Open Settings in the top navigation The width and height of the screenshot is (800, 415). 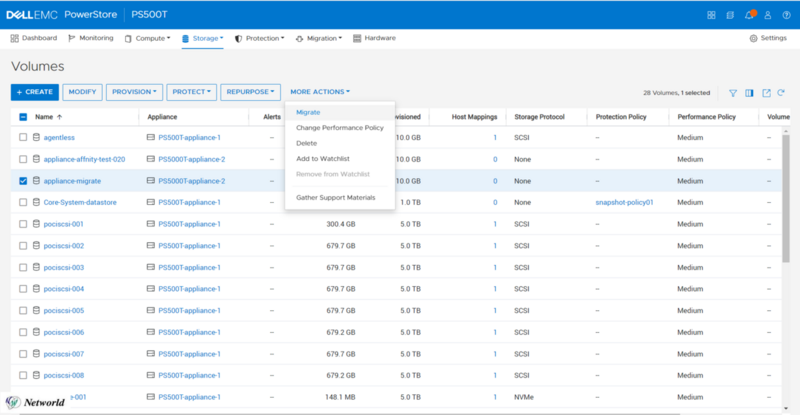pos(768,38)
